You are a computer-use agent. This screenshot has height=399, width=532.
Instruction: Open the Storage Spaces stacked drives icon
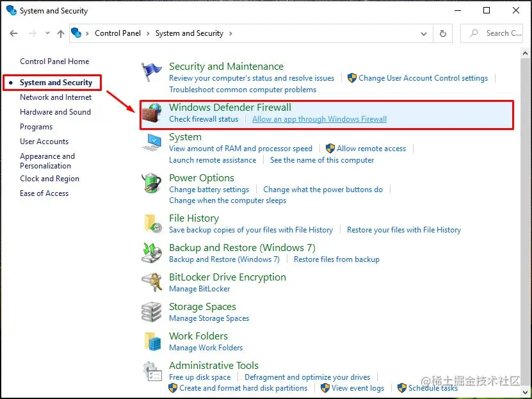pyautogui.click(x=151, y=312)
